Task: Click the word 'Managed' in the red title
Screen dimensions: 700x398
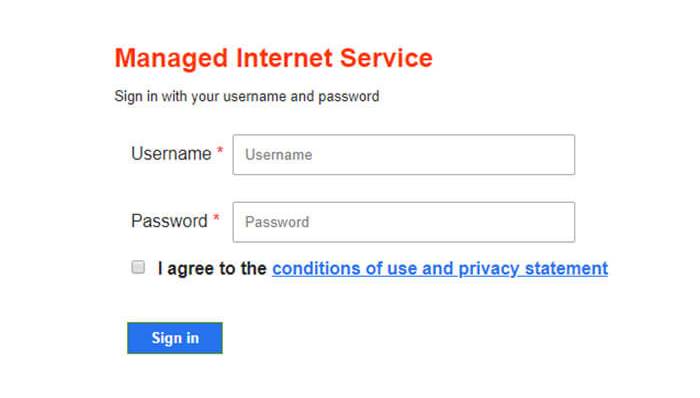Action: point(171,58)
